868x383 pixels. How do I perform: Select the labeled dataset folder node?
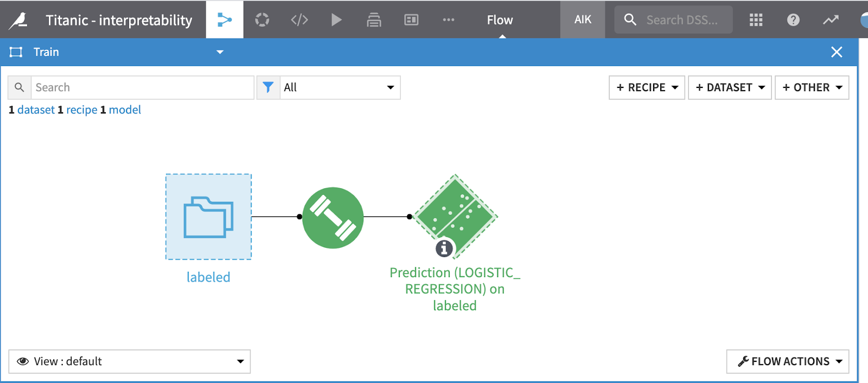click(x=208, y=217)
